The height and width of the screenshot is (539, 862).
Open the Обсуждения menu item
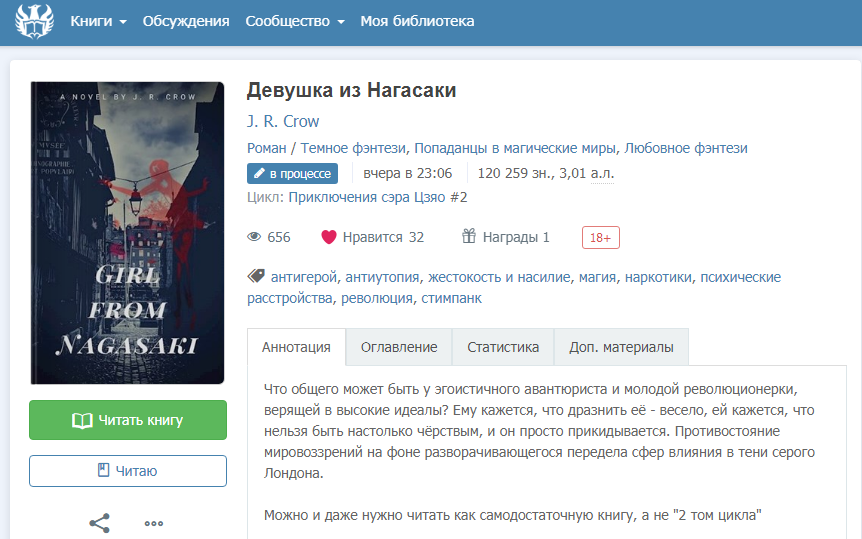pos(186,21)
